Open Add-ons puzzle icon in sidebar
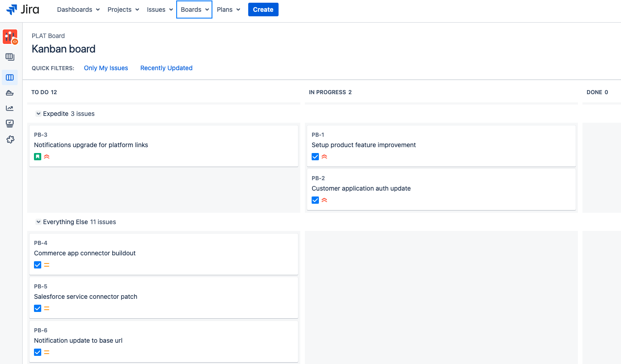621x364 pixels. [10, 139]
